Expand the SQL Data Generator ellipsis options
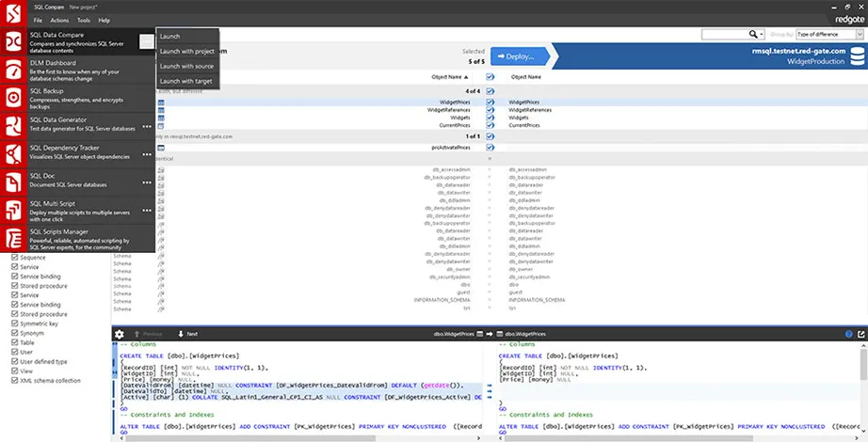 pyautogui.click(x=147, y=126)
